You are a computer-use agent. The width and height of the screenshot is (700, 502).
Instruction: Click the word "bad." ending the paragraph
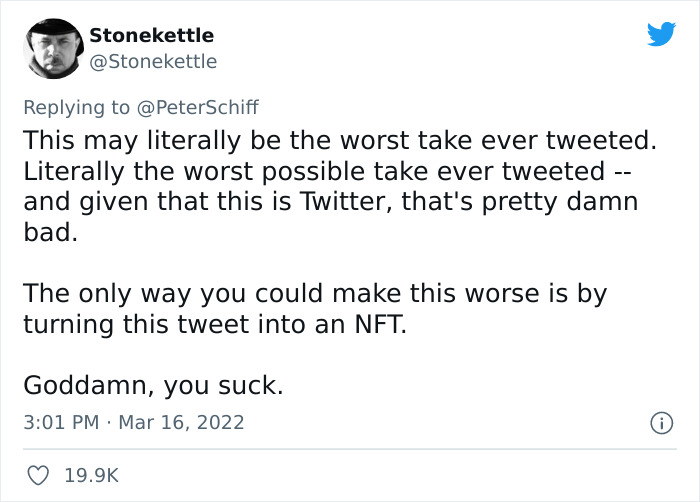point(49,235)
